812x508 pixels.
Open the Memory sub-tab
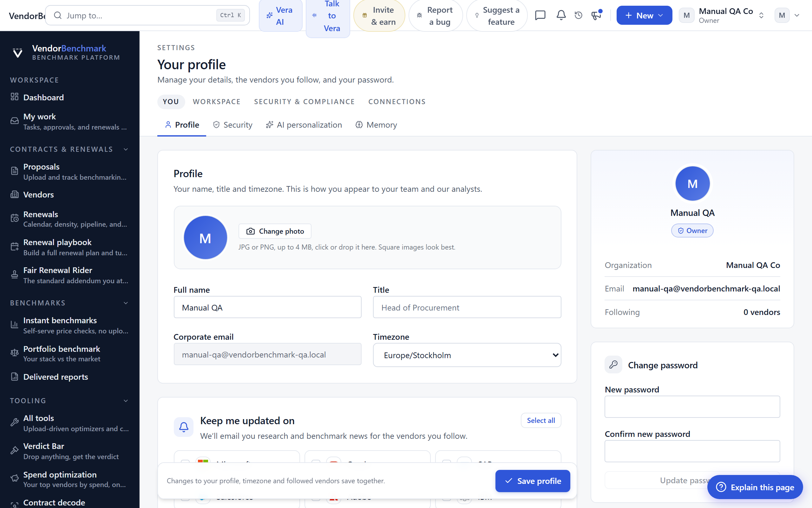pos(376,125)
